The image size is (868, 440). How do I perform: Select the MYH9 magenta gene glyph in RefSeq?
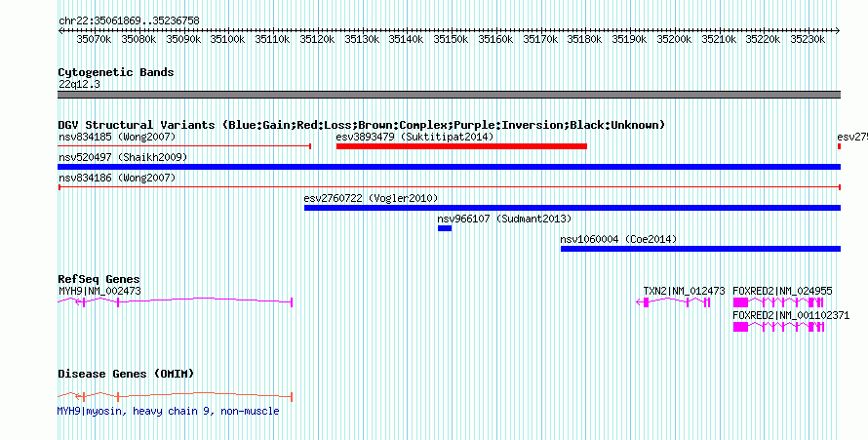[x=175, y=301]
